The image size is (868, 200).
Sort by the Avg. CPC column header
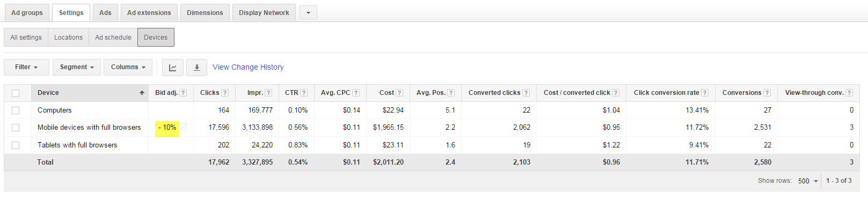[x=335, y=93]
